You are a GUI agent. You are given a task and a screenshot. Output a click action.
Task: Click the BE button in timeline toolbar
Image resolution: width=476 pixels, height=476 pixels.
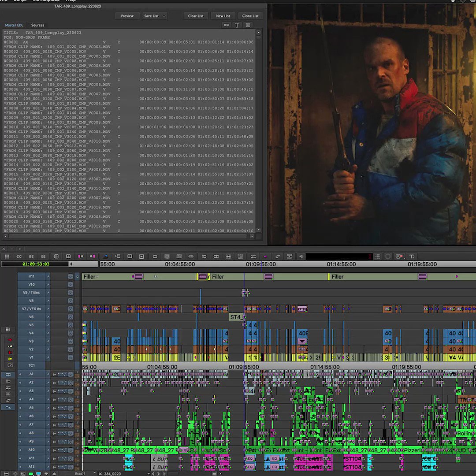(31, 257)
